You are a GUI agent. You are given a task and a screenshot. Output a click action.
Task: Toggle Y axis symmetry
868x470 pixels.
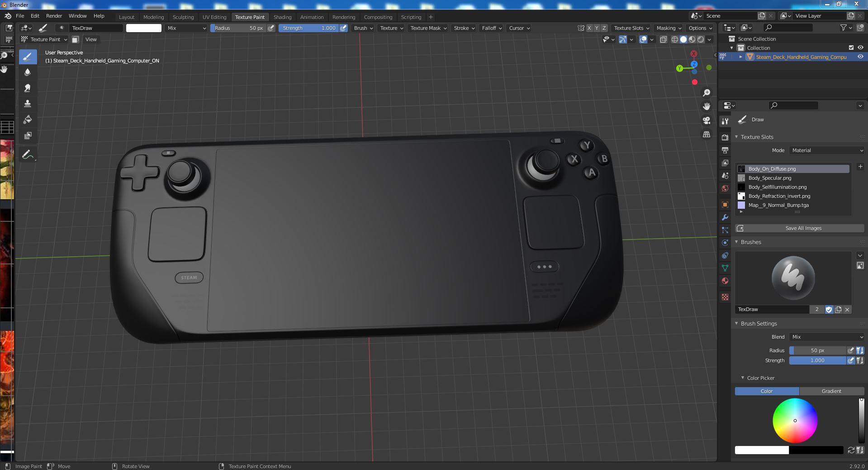(x=597, y=28)
